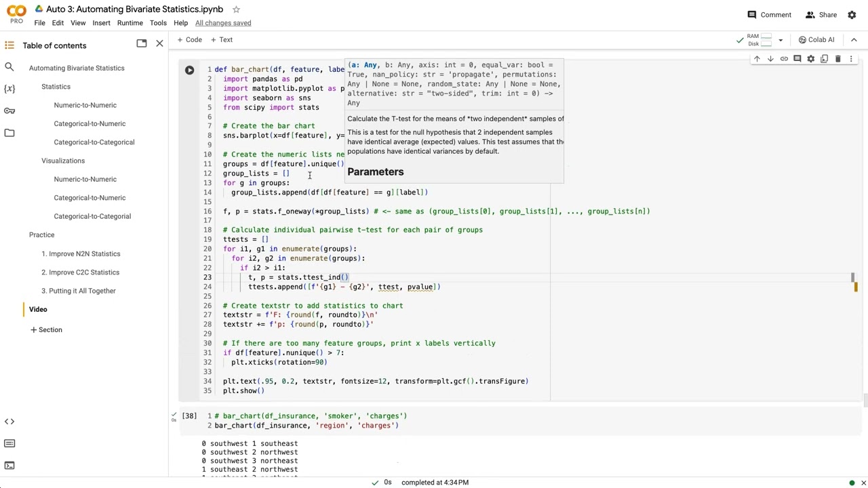Open the command palette icon

coord(9,443)
